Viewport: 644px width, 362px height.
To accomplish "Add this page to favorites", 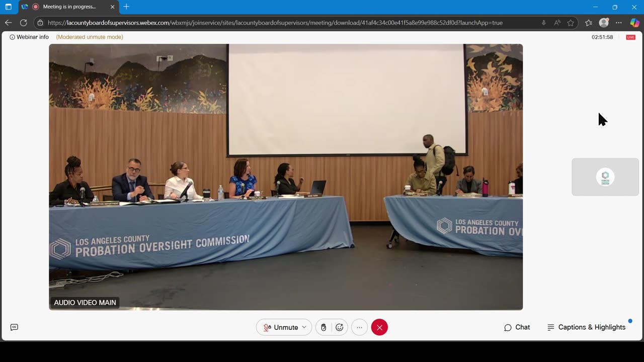I will (x=571, y=23).
